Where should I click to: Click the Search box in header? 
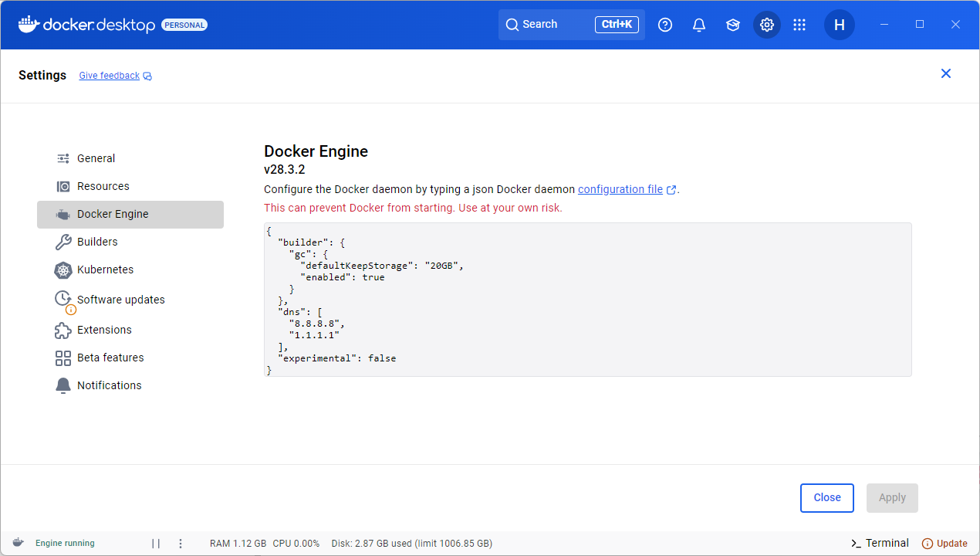572,25
